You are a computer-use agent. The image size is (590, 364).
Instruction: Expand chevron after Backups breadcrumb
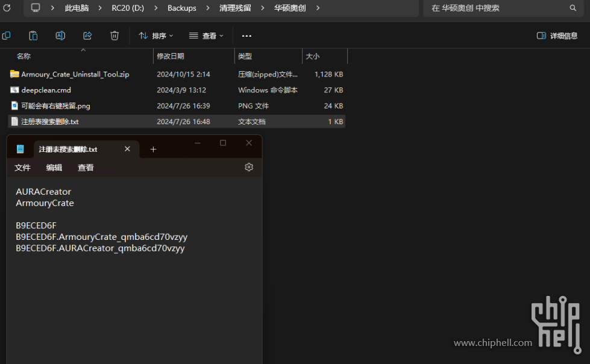pos(208,8)
